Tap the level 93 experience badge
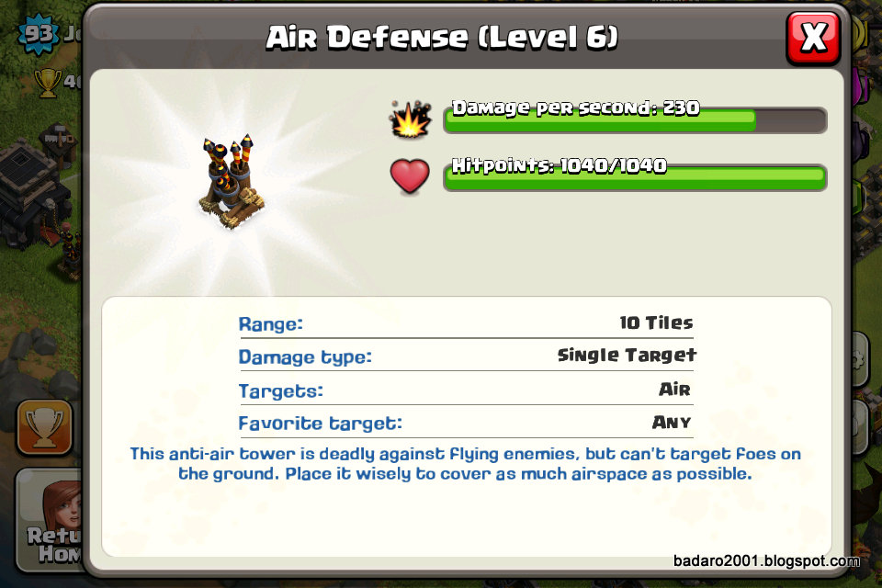This screenshot has height=588, width=882. tap(38, 34)
